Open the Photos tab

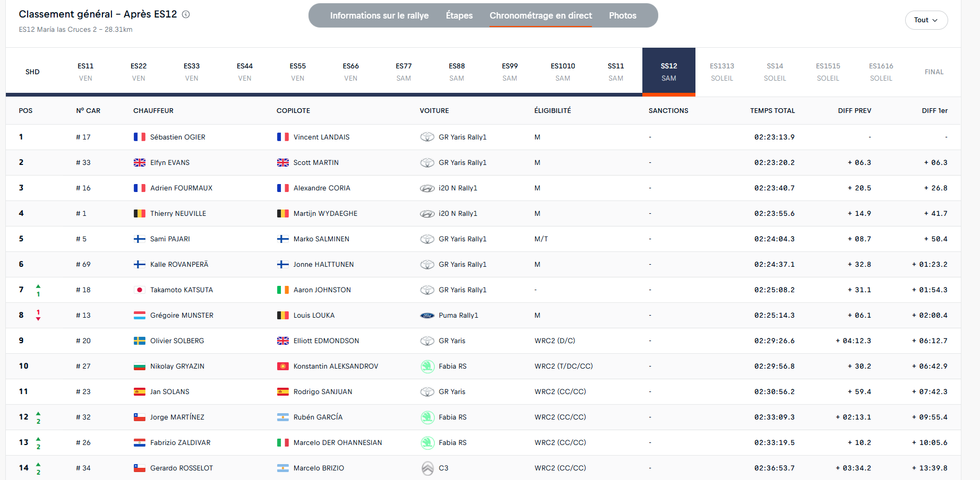[622, 16]
